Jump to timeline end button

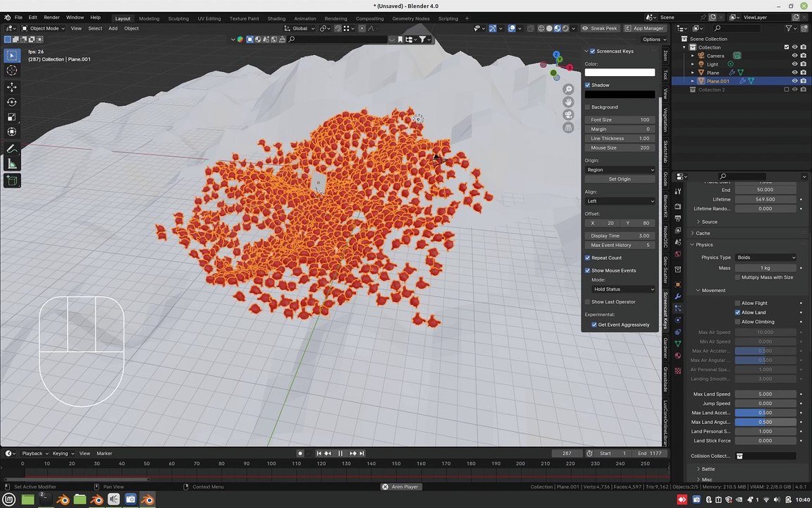[362, 453]
